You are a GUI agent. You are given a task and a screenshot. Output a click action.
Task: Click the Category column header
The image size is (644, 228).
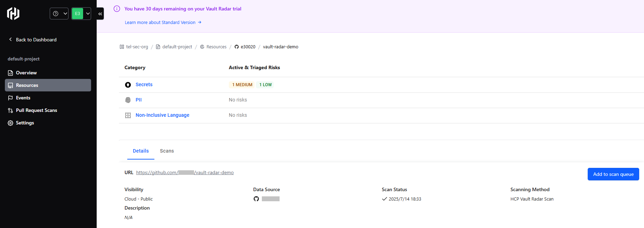(x=135, y=67)
